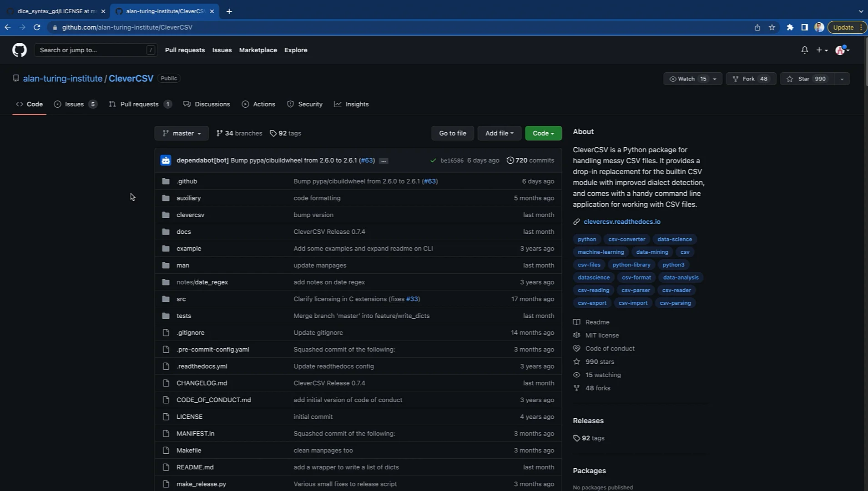The image size is (868, 491).
Task: Click the GitHub logo home icon
Action: [19, 50]
